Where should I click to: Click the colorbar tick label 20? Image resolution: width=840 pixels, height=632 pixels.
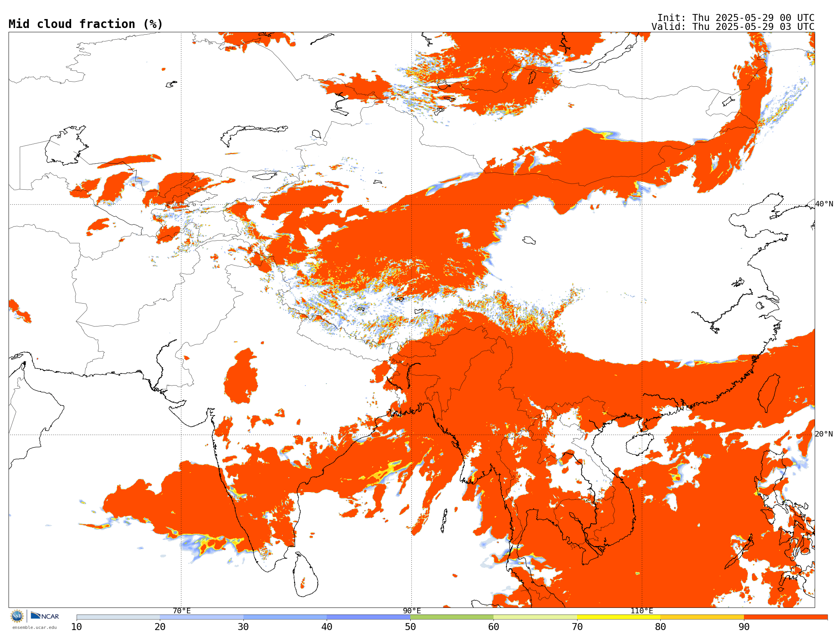tap(160, 627)
